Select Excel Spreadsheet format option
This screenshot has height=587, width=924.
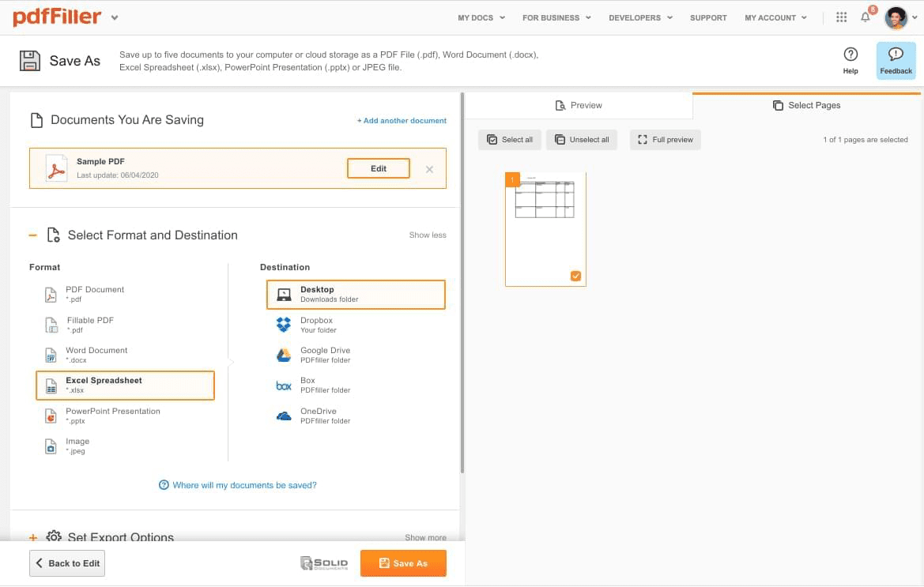click(125, 386)
